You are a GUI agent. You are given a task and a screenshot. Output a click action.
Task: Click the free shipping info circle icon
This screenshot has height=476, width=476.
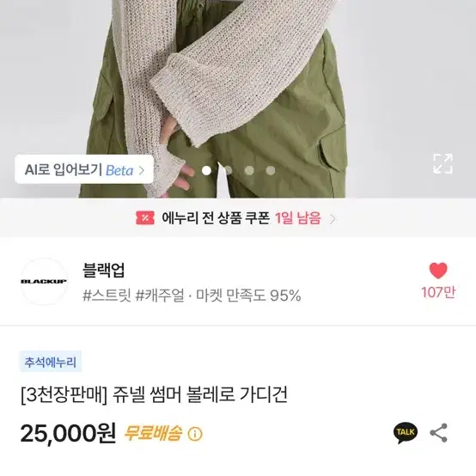[194, 434]
